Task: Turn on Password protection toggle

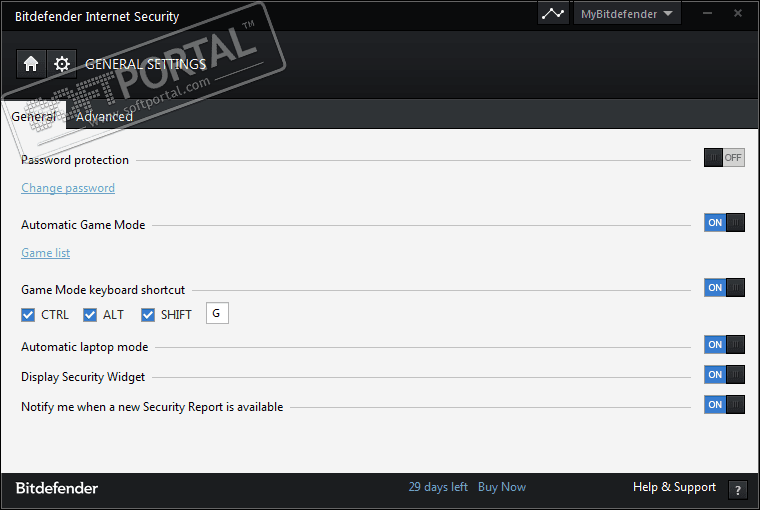Action: point(724,158)
